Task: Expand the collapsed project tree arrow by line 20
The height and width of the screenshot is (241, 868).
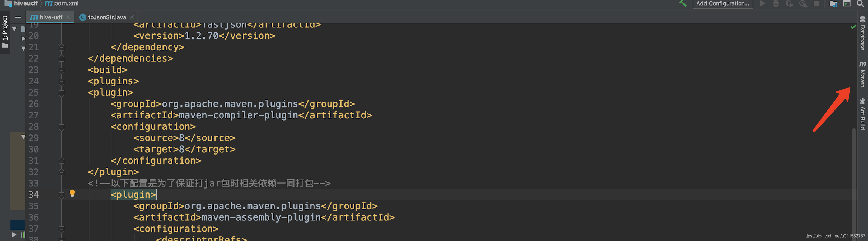Action: point(23,38)
